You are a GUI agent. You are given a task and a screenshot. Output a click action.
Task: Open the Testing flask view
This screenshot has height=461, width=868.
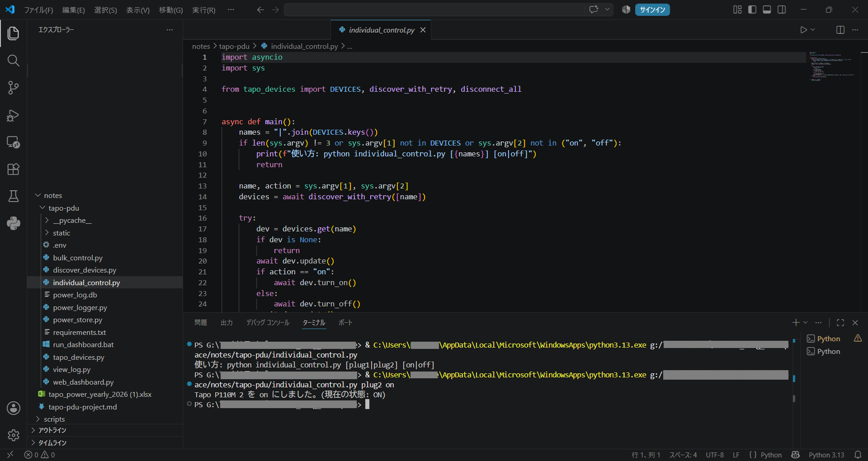pyautogui.click(x=14, y=196)
